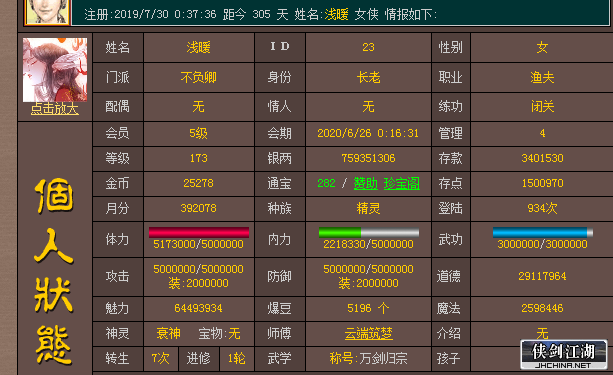Click the 管理 value 4
The height and width of the screenshot is (375, 613).
542,133
